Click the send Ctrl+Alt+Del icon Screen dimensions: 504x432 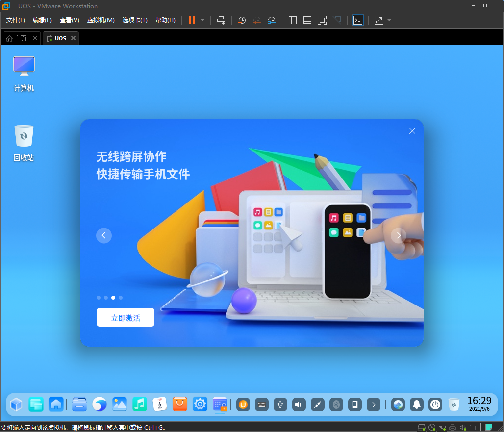coord(221,20)
